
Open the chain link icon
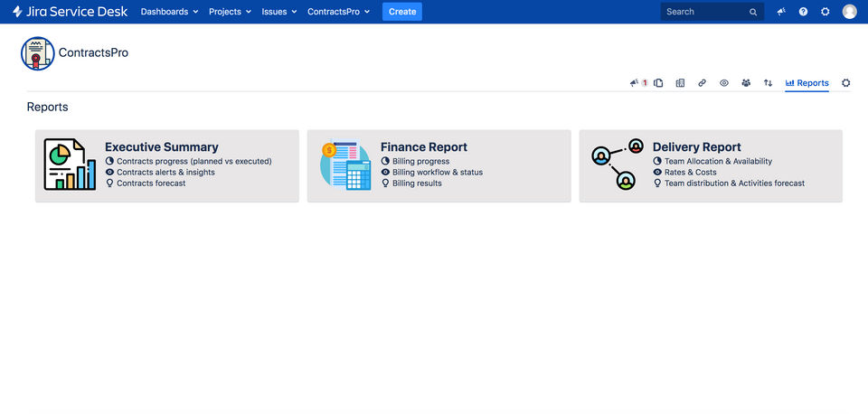pyautogui.click(x=702, y=83)
